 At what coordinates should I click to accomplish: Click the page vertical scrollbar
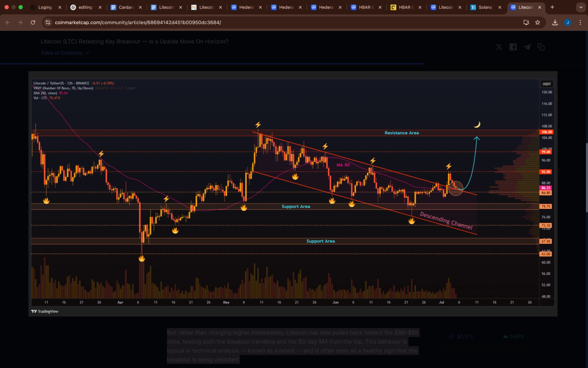586,177
